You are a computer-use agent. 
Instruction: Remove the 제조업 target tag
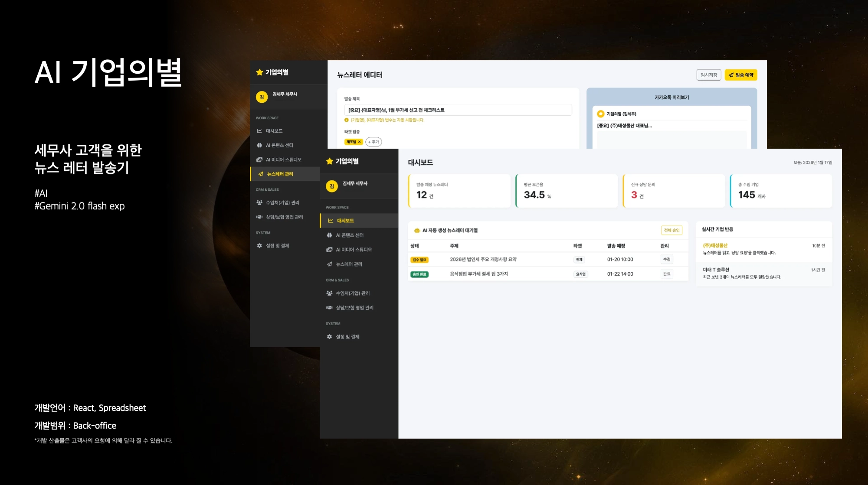(359, 142)
